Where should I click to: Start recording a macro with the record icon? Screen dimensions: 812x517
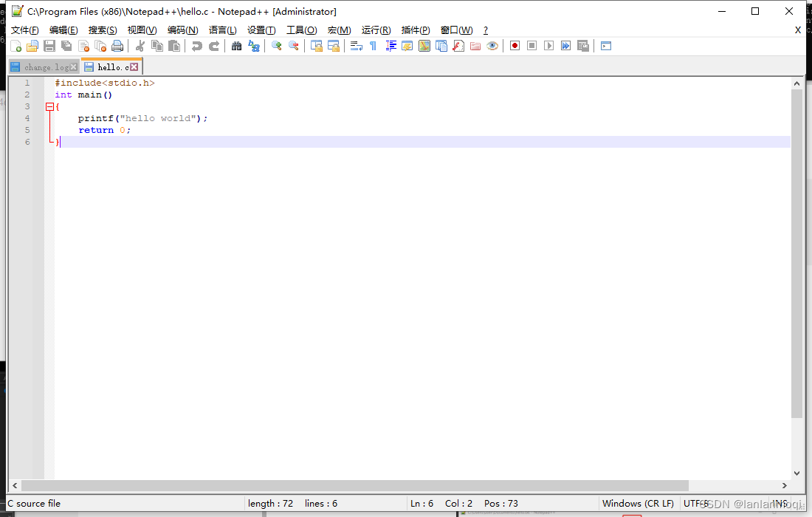[515, 46]
